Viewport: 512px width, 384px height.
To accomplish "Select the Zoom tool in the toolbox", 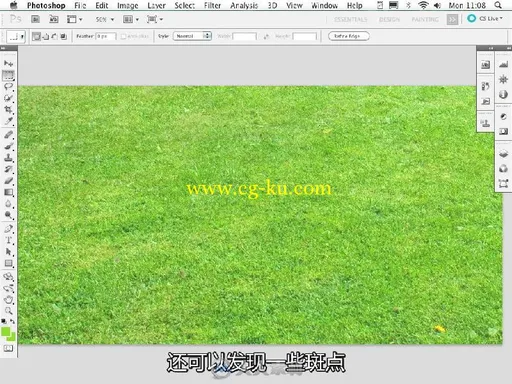I will 8,311.
